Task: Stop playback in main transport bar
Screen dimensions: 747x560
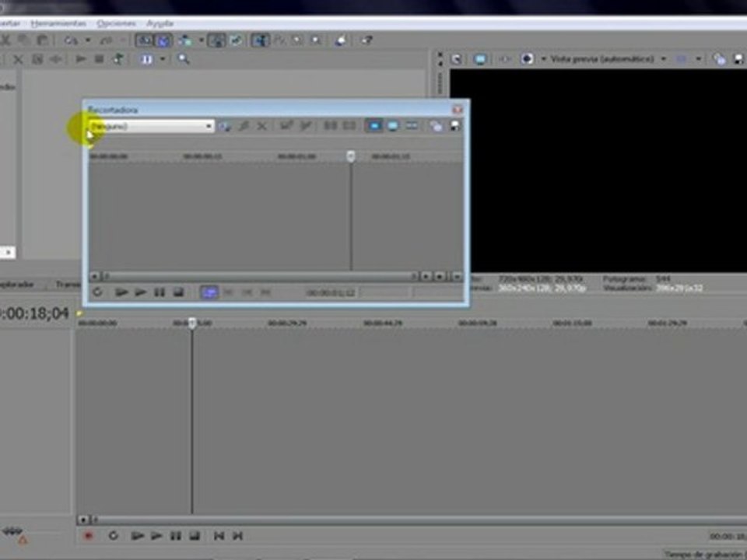Action: click(195, 536)
